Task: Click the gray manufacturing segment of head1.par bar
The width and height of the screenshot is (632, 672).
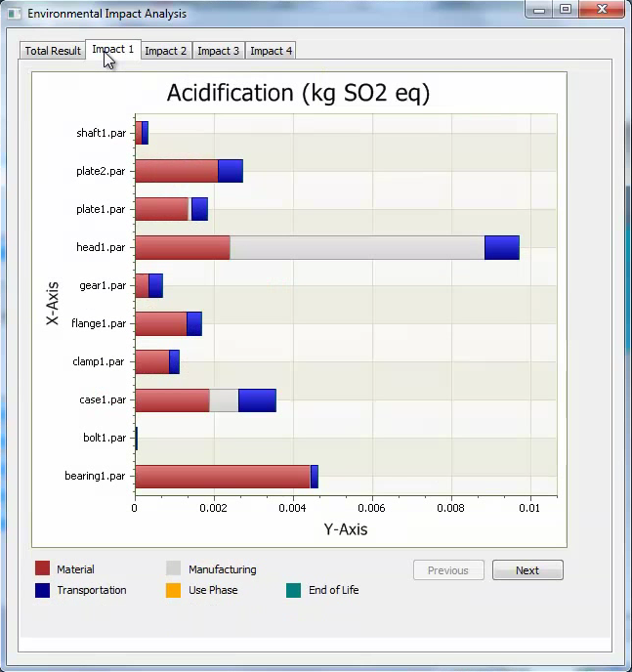Action: click(x=357, y=248)
